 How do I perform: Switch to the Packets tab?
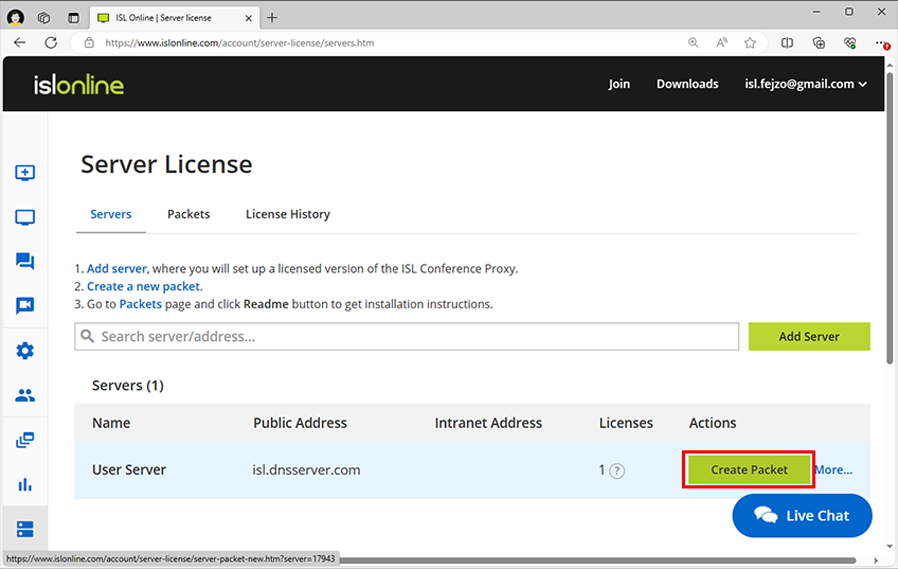pos(188,214)
